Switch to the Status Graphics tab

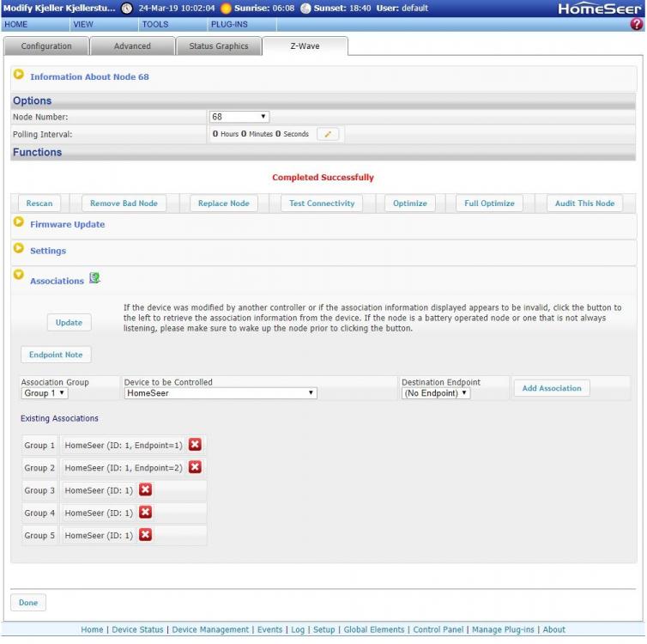tap(218, 46)
